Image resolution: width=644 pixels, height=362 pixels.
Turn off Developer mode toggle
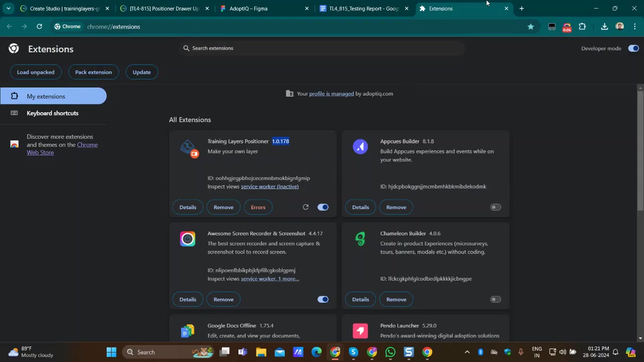click(x=633, y=48)
